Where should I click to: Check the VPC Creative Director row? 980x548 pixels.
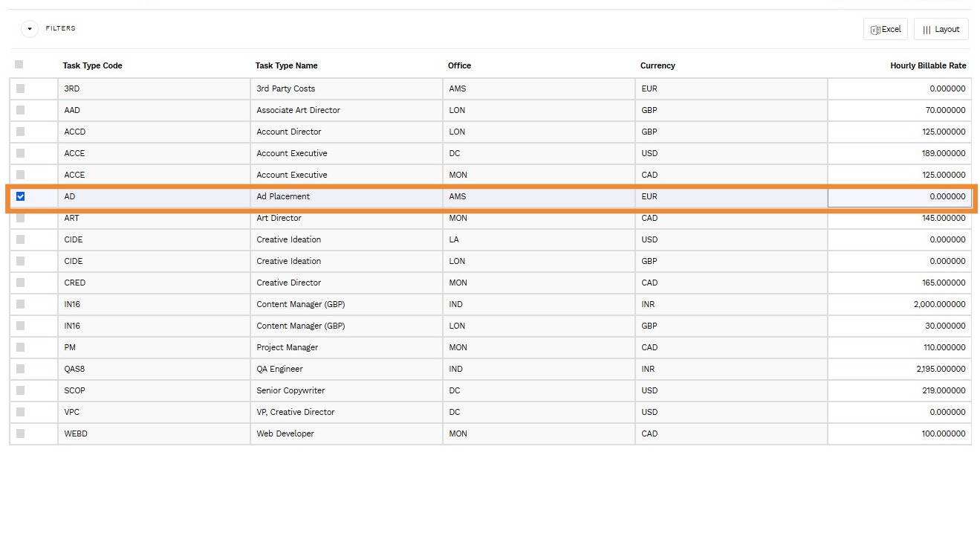[x=20, y=412]
